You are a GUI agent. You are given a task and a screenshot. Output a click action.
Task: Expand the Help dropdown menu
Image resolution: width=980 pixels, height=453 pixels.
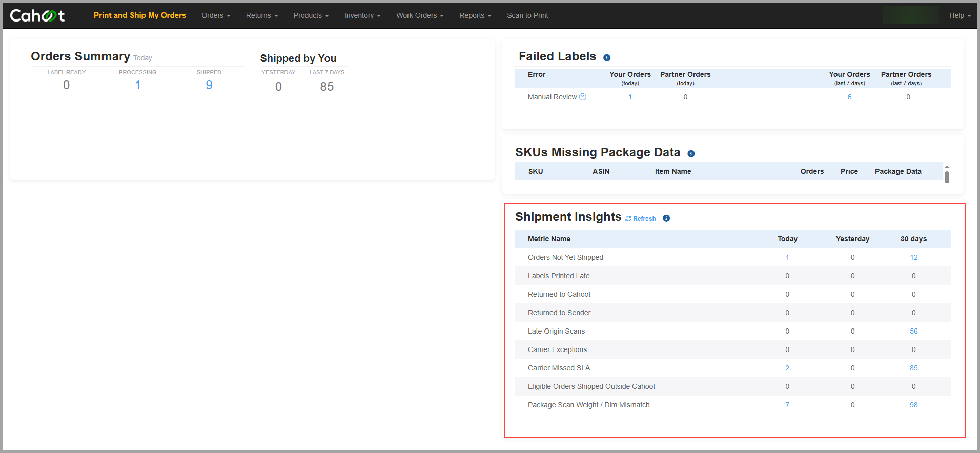(x=960, y=15)
